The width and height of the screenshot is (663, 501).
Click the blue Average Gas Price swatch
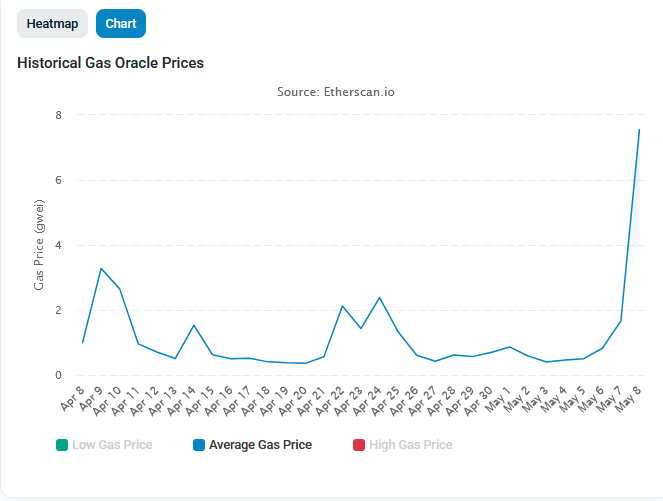(x=199, y=445)
